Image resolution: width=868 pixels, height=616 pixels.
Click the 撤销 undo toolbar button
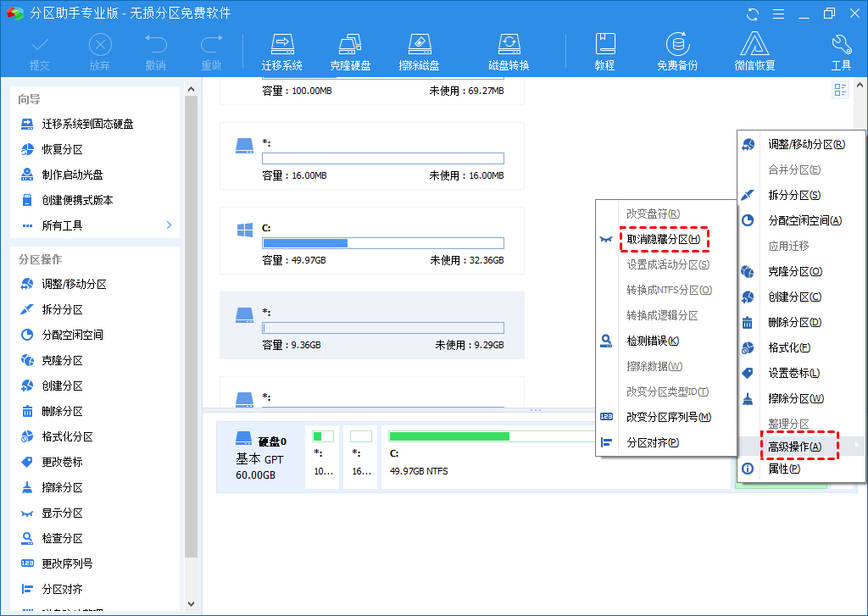(156, 53)
